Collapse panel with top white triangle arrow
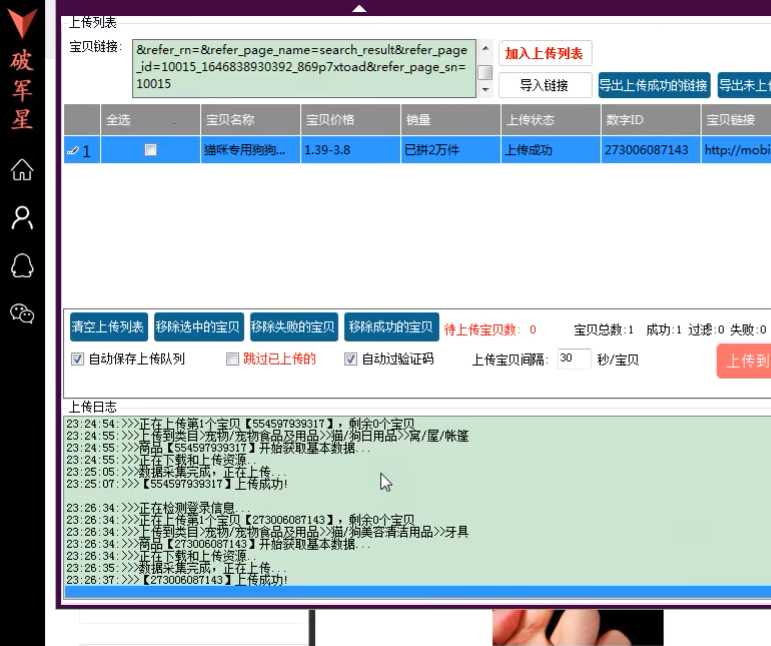This screenshot has height=646, width=771. click(359, 8)
